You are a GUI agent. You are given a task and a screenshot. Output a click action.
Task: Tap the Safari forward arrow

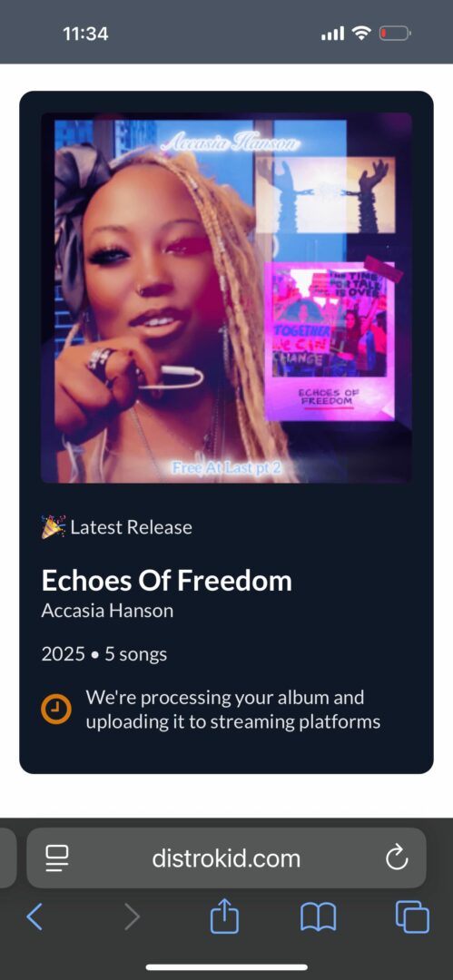point(132,916)
